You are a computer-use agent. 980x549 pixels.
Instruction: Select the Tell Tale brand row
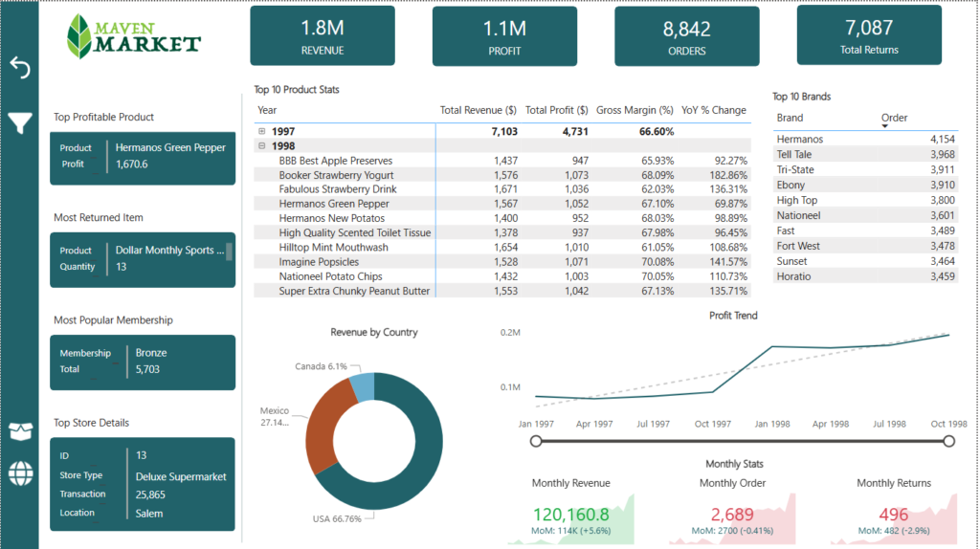[x=865, y=154]
